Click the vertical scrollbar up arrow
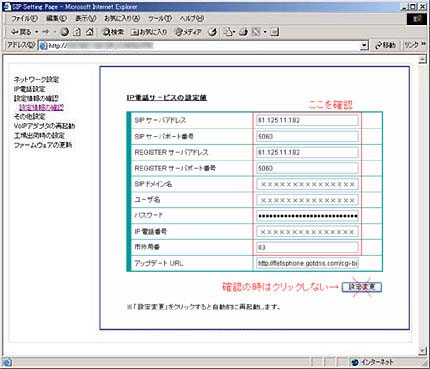Image resolution: width=430 pixels, height=369 pixels. 422,59
